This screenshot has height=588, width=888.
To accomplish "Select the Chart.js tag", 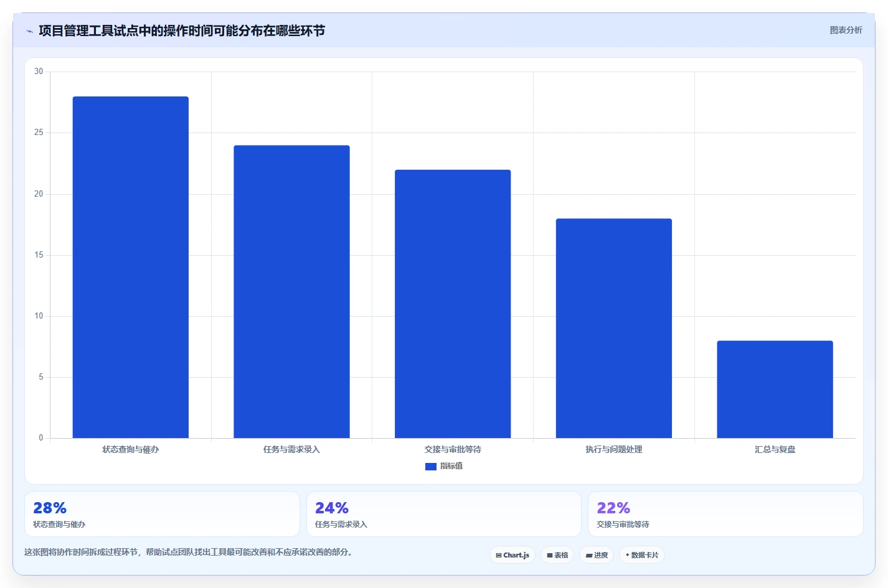I will [512, 555].
